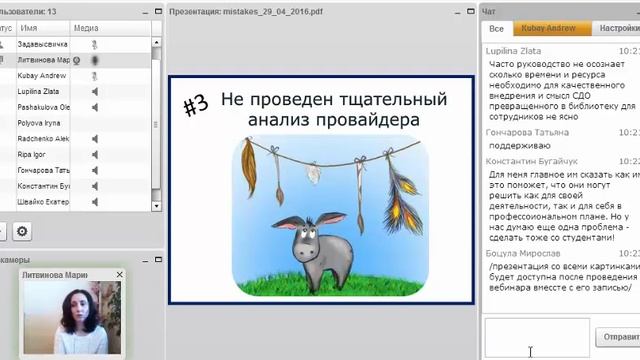
Task: Click Литвинова Мария webcam video thumbnail
Action: pos(72,318)
